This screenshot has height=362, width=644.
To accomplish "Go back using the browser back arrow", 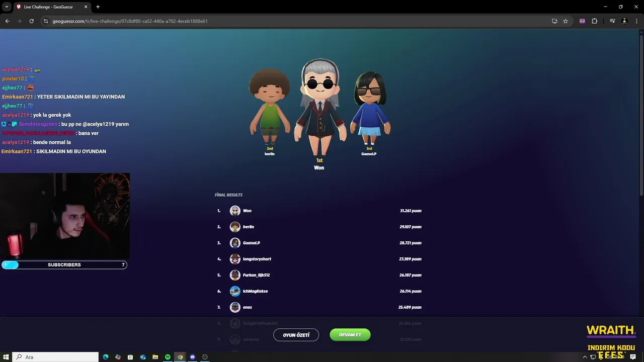I will point(7,21).
